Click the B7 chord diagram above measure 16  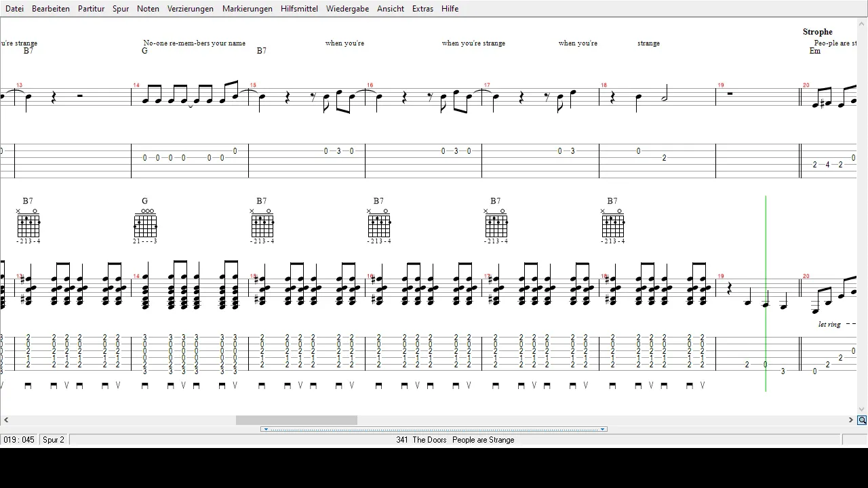click(378, 225)
